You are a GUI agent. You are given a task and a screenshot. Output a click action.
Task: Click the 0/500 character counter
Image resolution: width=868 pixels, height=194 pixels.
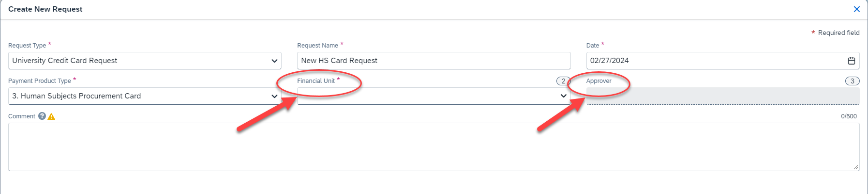click(849, 116)
